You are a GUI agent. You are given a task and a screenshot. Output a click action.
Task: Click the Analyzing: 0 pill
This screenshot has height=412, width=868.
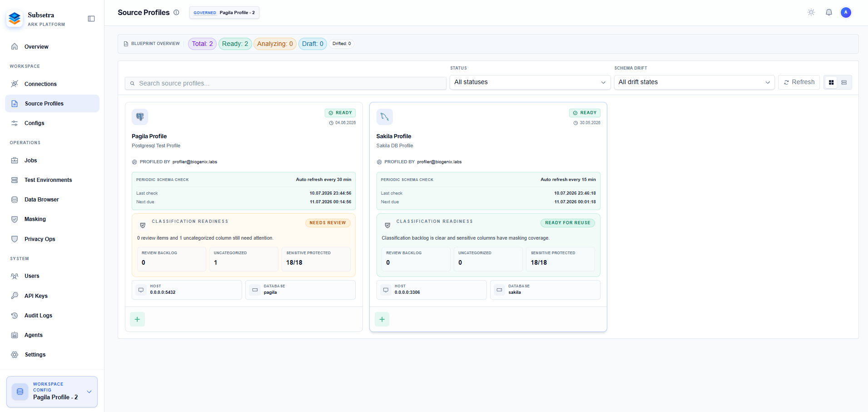click(275, 44)
